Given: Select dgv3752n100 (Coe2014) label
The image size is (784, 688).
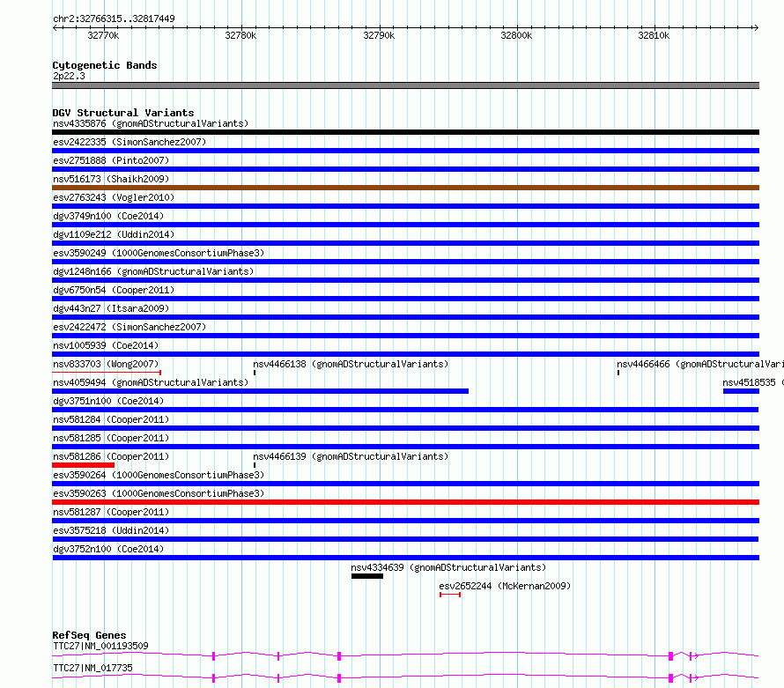Looking at the screenshot, I should click(108, 549).
